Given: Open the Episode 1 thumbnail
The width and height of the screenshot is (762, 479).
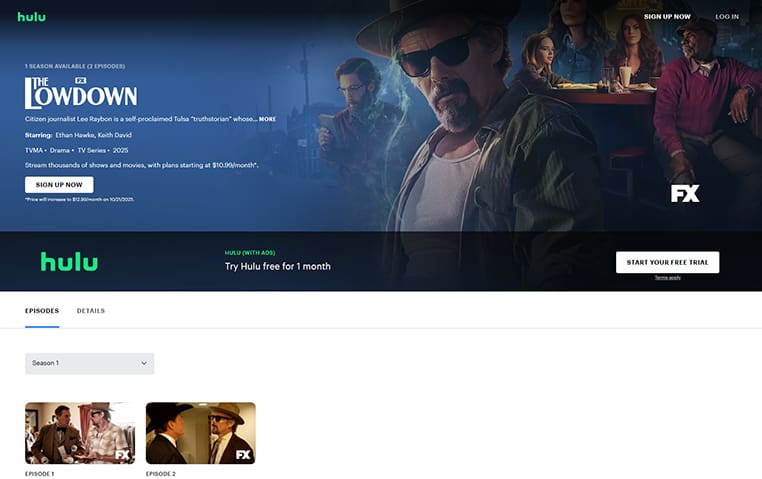Looking at the screenshot, I should [80, 433].
